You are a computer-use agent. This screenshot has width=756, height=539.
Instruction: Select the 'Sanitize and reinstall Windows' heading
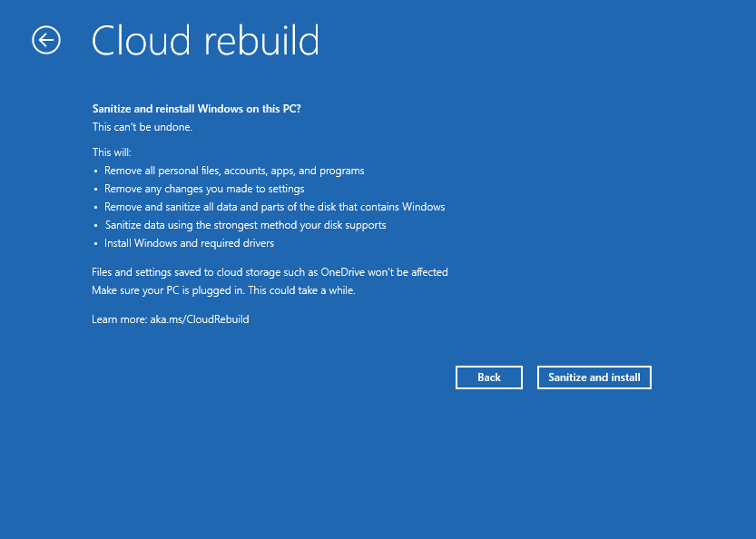pyautogui.click(x=197, y=109)
